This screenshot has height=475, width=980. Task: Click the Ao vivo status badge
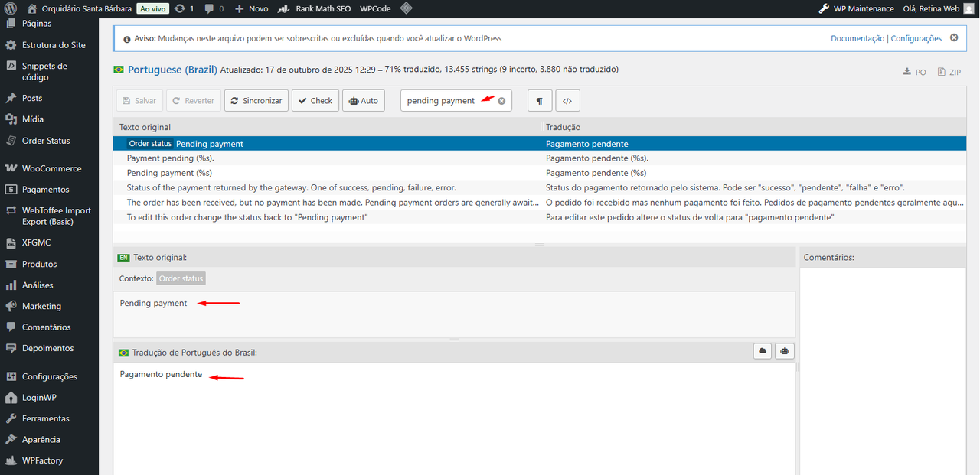click(x=153, y=8)
